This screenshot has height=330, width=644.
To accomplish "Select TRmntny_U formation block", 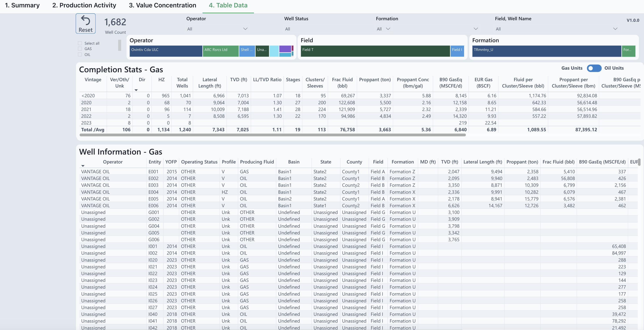I will pyautogui.click(x=547, y=51).
